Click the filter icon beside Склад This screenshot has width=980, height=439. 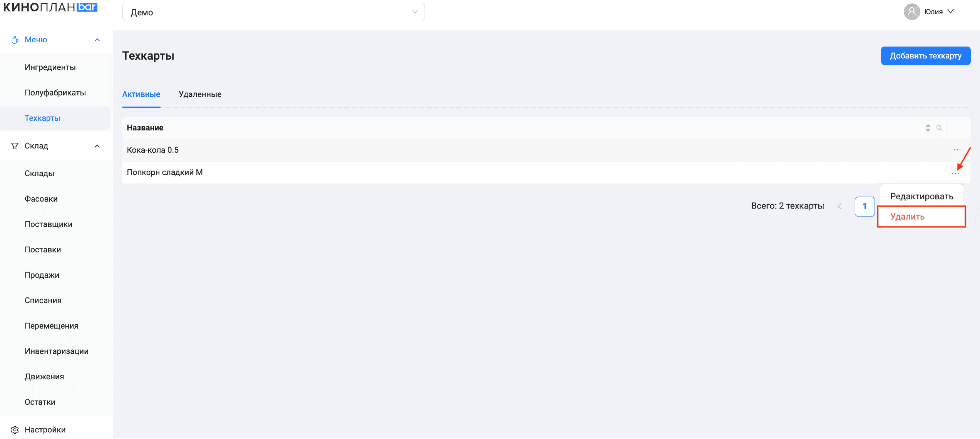15,146
